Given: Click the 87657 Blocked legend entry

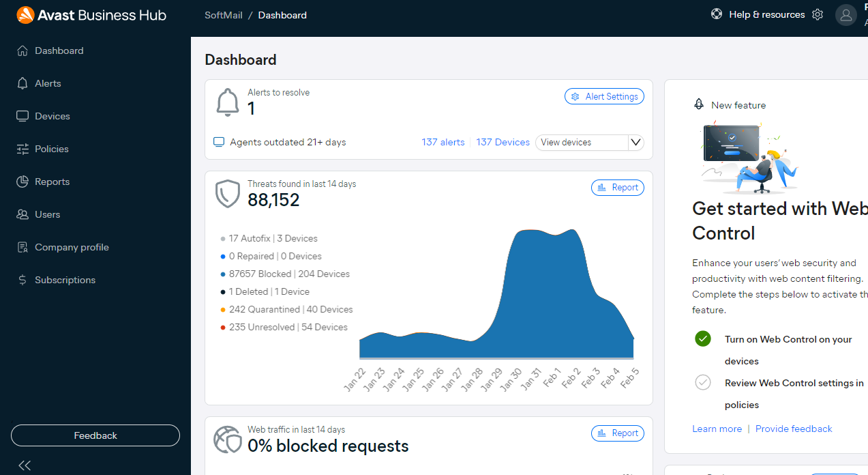Looking at the screenshot, I should coord(284,274).
